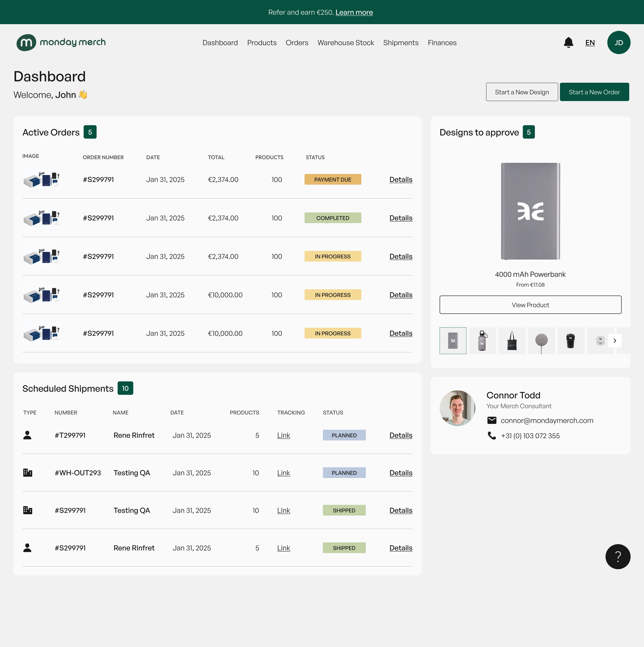Click Start a New Order
Image resolution: width=644 pixels, height=647 pixels.
594,92
